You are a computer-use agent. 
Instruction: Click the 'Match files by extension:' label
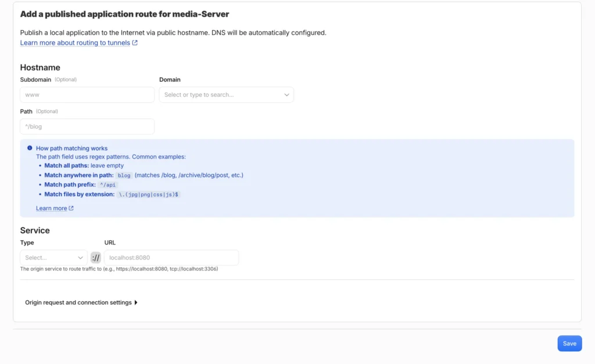click(x=79, y=194)
